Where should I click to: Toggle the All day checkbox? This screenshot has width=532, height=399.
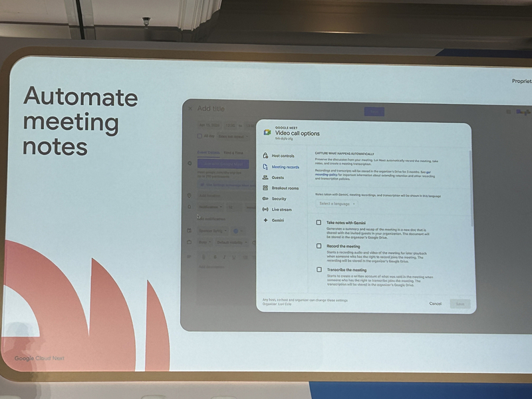(200, 136)
